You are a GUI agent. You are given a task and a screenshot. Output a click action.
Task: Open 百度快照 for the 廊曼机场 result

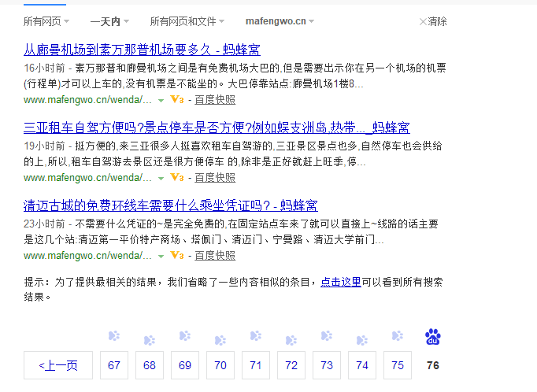[215, 100]
